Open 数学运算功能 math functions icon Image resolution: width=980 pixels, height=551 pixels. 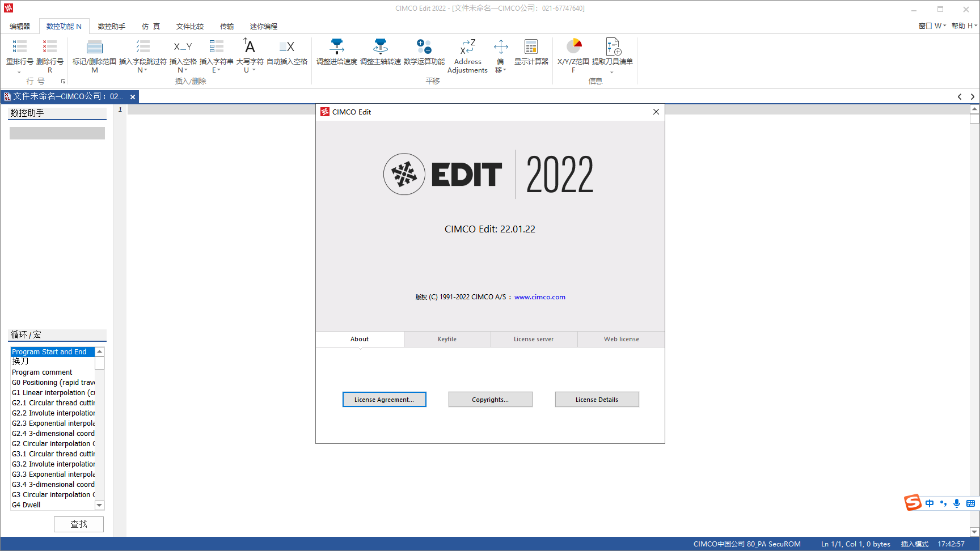coord(424,46)
